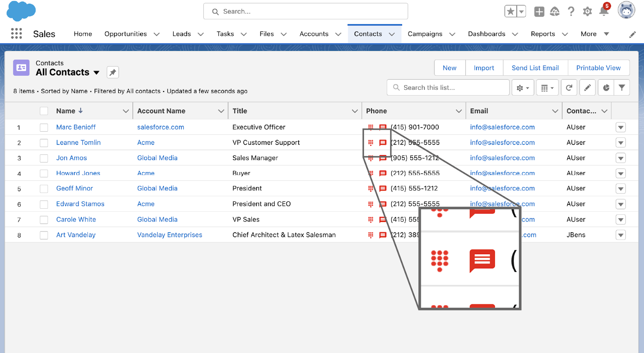This screenshot has height=353, width=644.
Task: Click dial pad icon for Geoff Minor
Action: pos(371,189)
